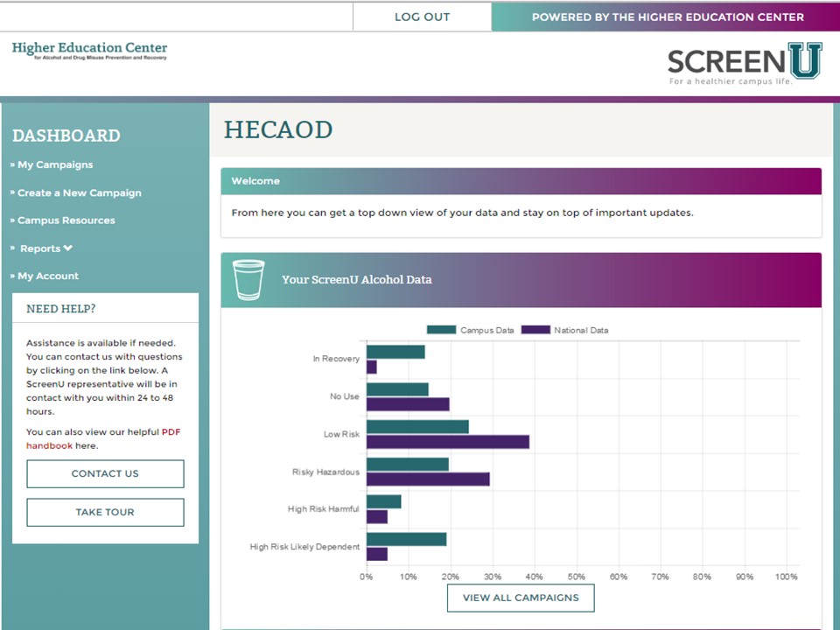Click the HECAOD page heading

[x=278, y=130]
